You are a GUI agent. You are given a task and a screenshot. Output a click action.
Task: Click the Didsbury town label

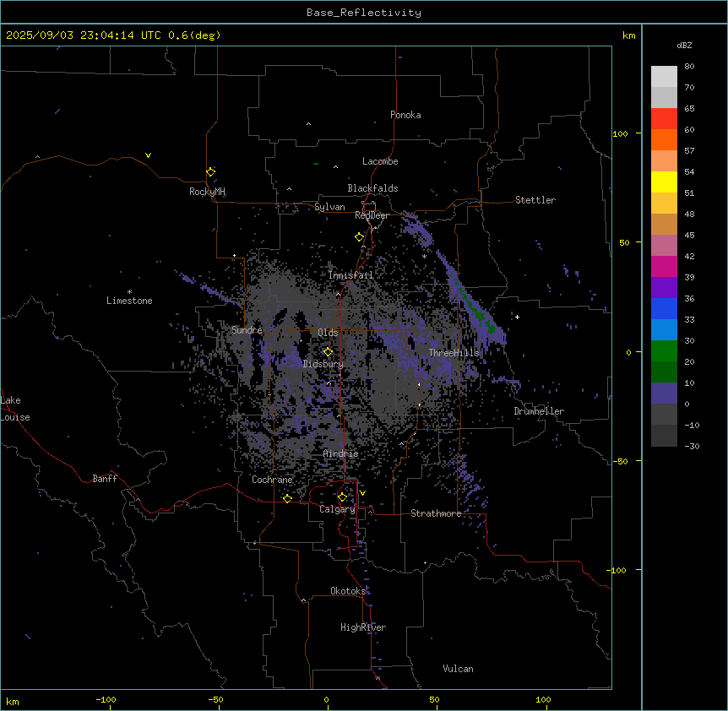(323, 364)
